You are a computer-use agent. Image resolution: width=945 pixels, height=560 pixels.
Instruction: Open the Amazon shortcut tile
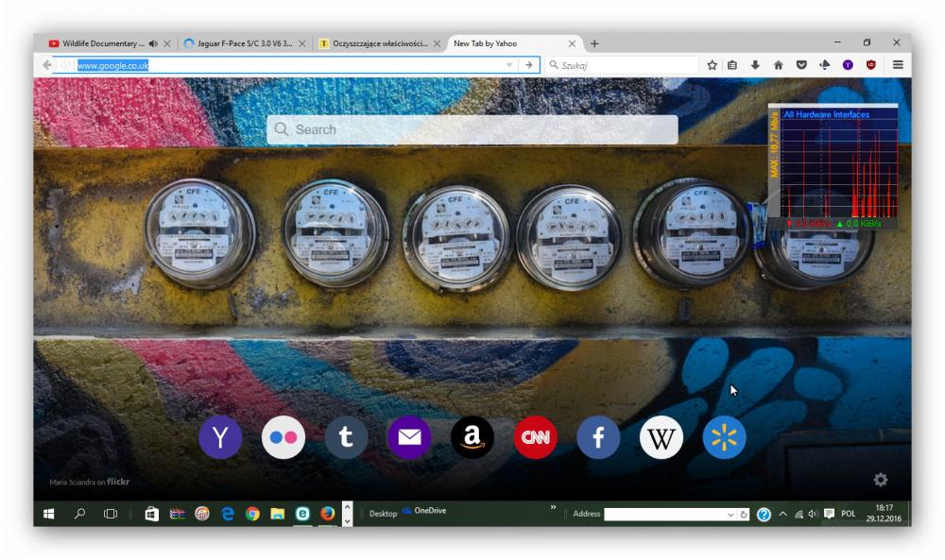tap(472, 437)
